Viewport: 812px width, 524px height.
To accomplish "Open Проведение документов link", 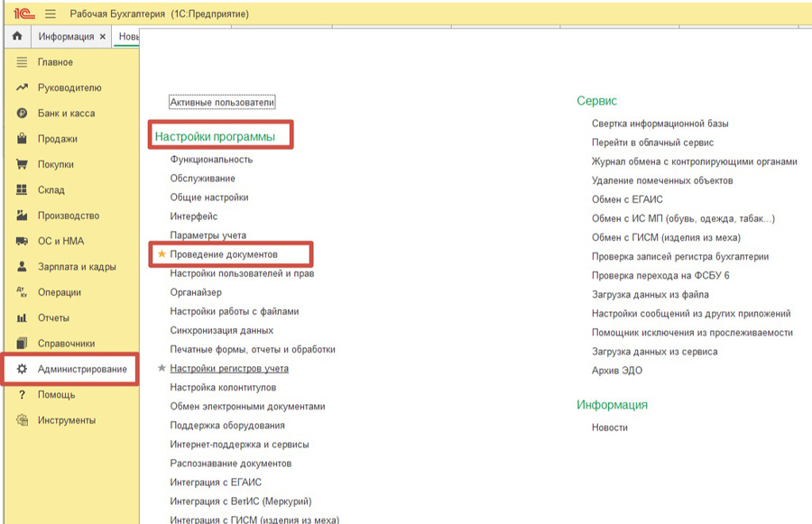I will pos(224,254).
